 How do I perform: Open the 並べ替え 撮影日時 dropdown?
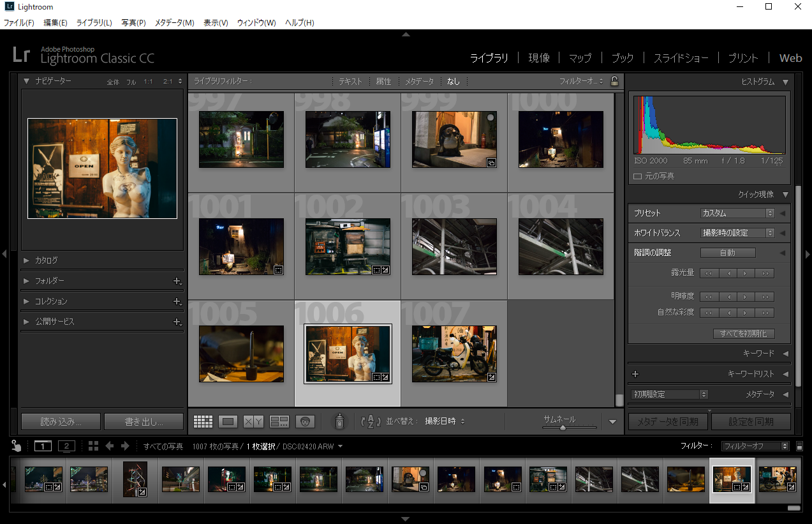pyautogui.click(x=445, y=421)
